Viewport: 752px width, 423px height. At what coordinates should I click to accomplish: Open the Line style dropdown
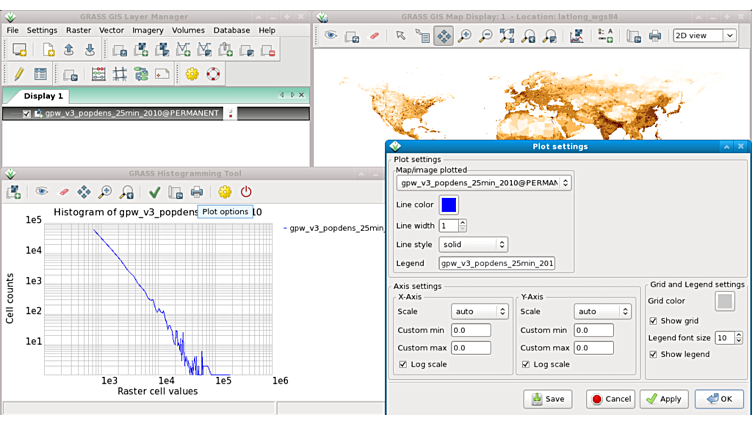(472, 245)
